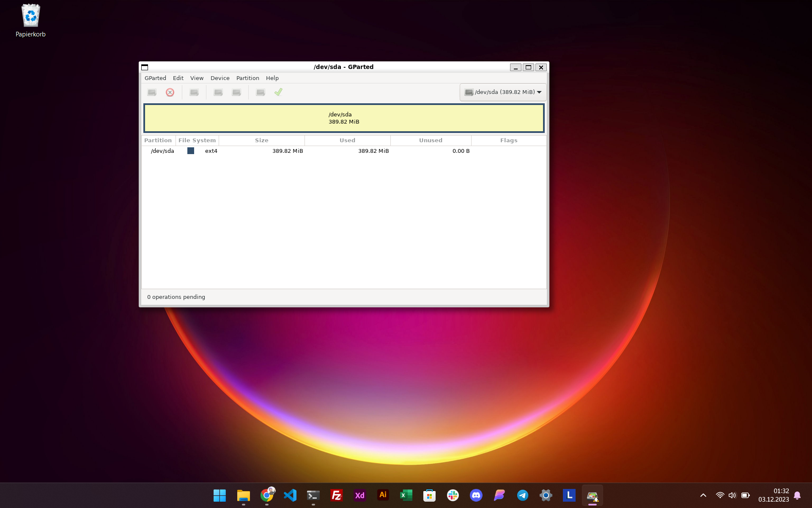Image resolution: width=812 pixels, height=508 pixels.
Task: Open FileZilla from the taskbar
Action: coord(337,495)
